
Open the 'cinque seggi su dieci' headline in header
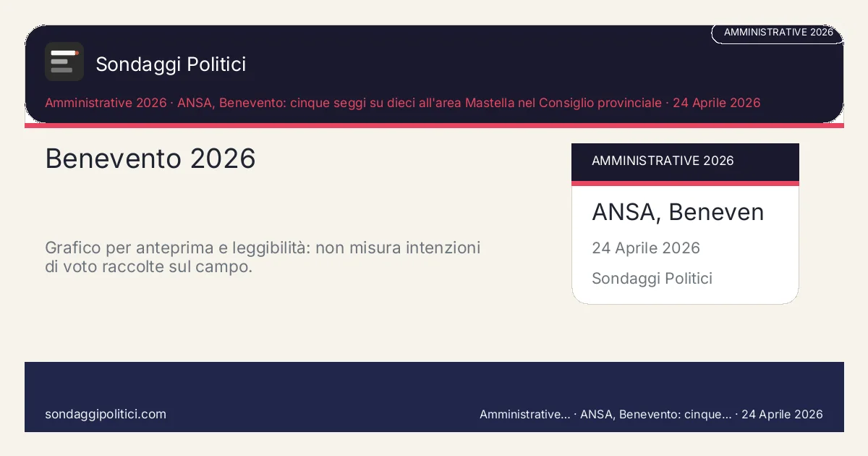click(x=420, y=103)
